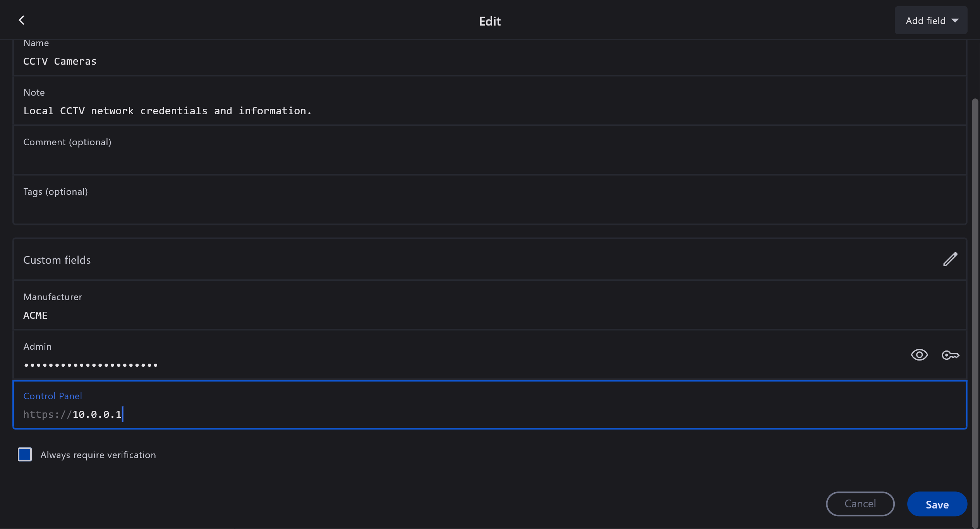
Task: Click the back arrow icon
Action: tap(22, 20)
